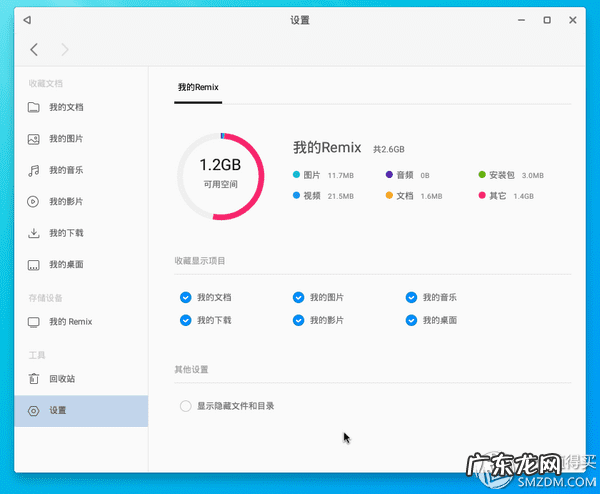600x494 pixels.
Task: Uncheck the 我的图片 favorites checkbox
Action: pyautogui.click(x=298, y=297)
